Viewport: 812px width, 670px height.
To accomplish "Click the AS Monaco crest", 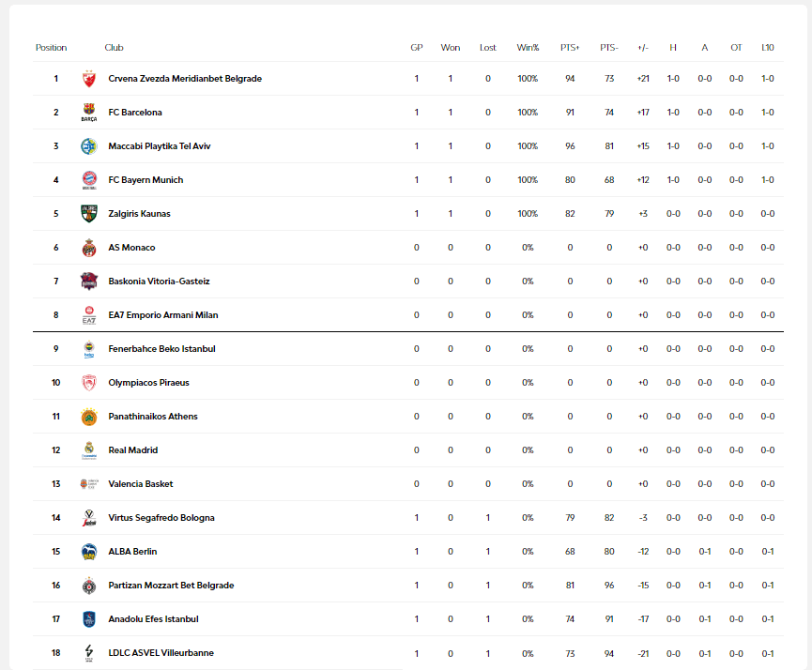I will [x=89, y=248].
